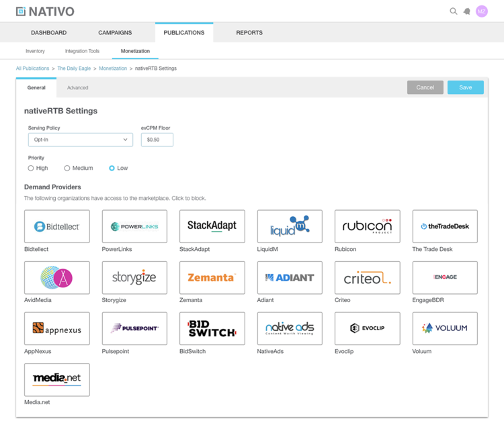Block The Trade Desk provider tile
The image size is (504, 433).
[445, 226]
